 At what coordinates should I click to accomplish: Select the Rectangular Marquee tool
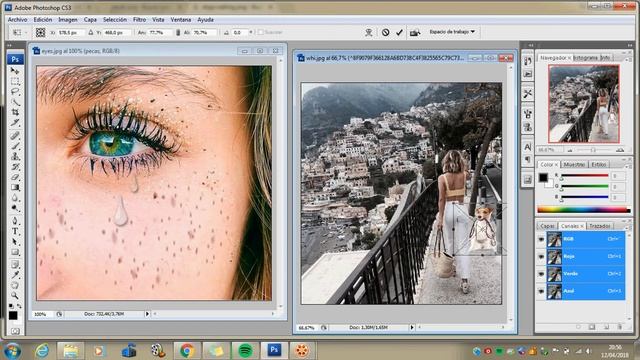15,81
